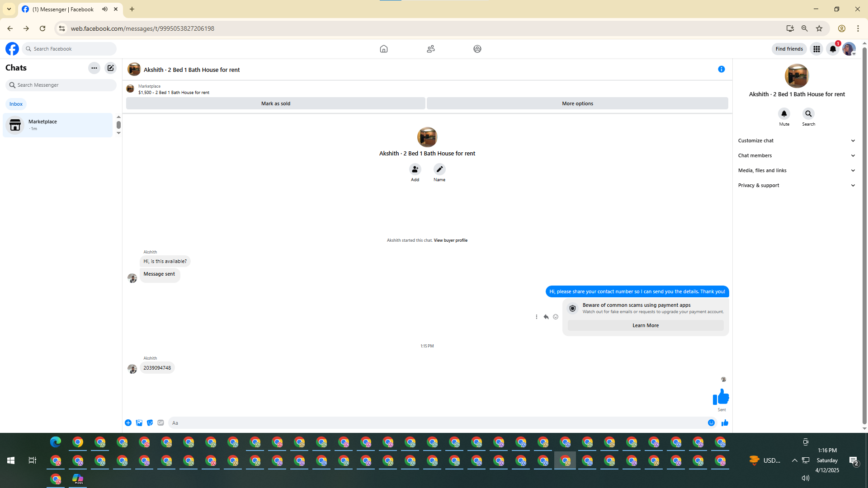868x488 pixels.
Task: React to the message with smiley icon
Action: click(x=556, y=317)
